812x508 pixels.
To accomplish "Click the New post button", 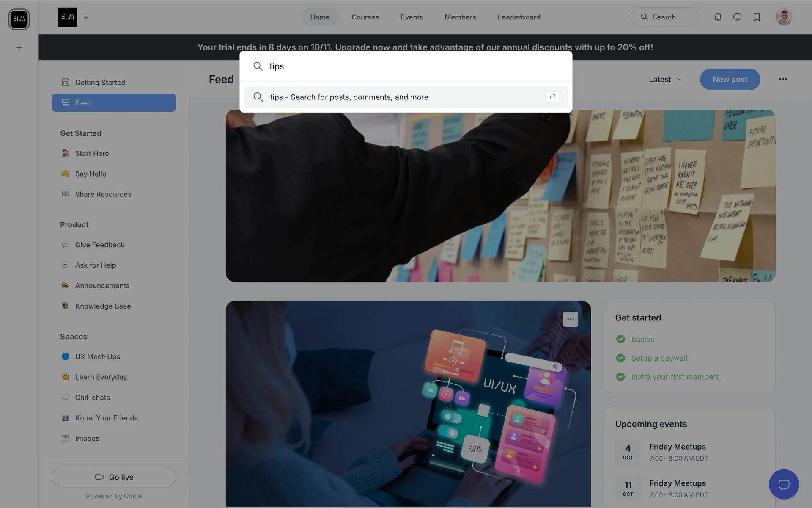I will pyautogui.click(x=730, y=79).
